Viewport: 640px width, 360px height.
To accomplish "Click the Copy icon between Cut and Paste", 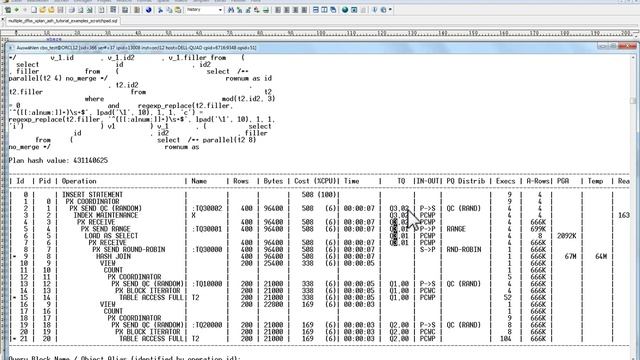I will pos(169,9).
